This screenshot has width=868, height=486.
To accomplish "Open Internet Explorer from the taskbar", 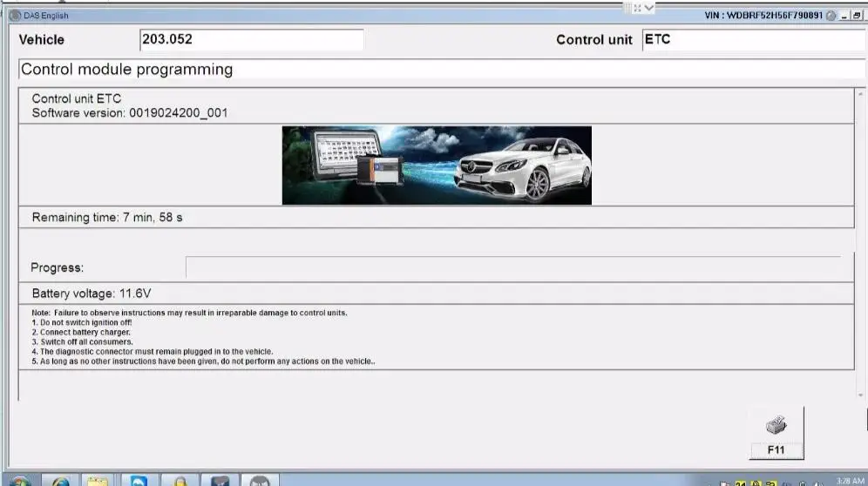I will tap(61, 481).
